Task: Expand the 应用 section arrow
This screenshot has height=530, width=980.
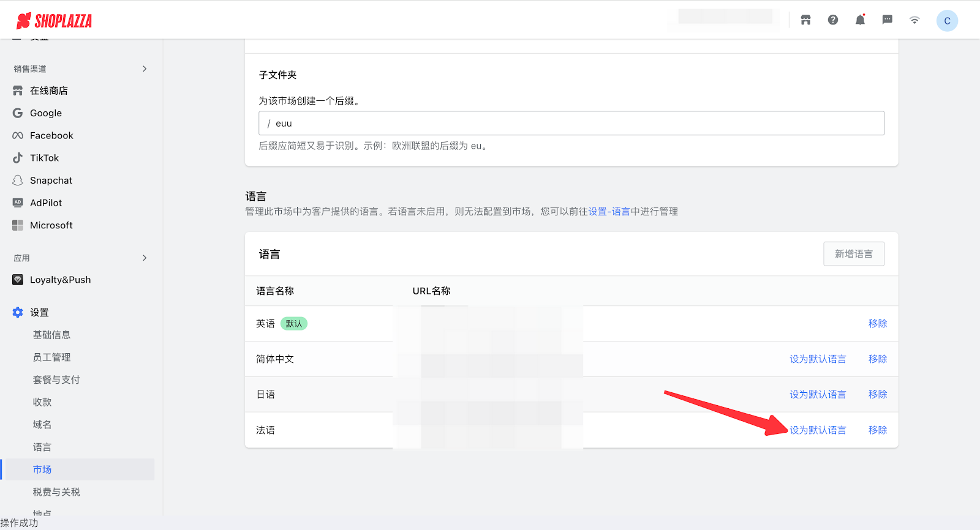Action: click(145, 258)
